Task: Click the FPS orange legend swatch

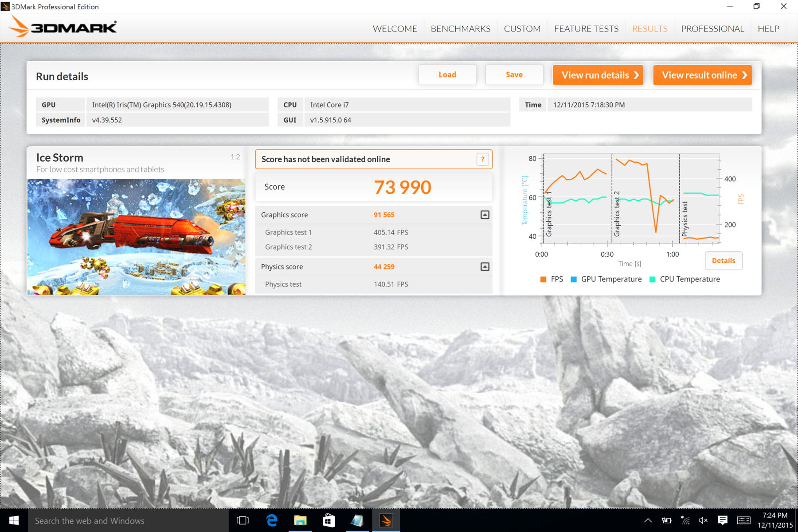Action: click(543, 279)
